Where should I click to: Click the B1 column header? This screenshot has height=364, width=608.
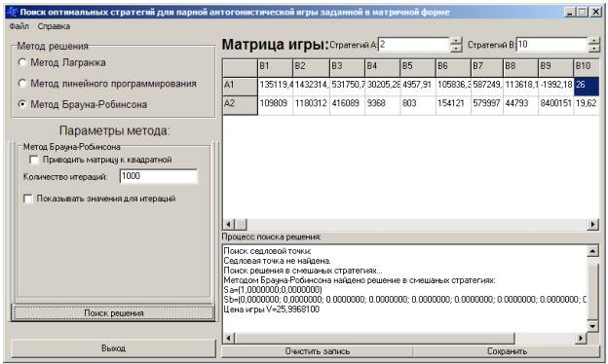coord(275,68)
